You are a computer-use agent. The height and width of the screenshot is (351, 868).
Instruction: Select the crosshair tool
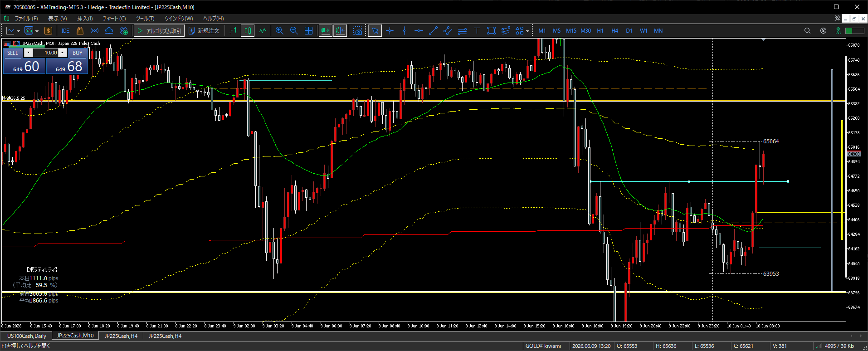point(390,31)
